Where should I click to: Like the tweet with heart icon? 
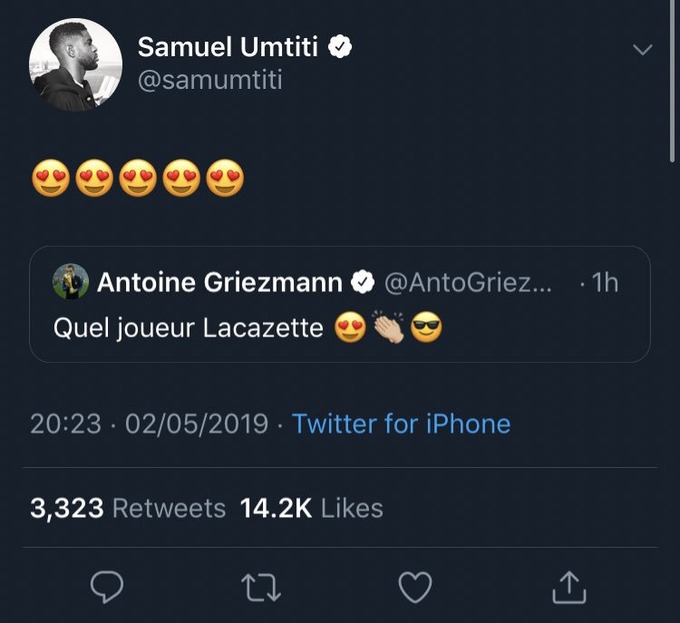(x=415, y=587)
